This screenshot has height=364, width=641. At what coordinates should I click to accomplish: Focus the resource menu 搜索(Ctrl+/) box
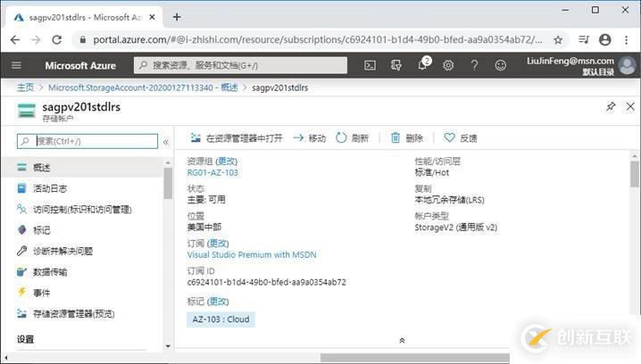(87, 141)
